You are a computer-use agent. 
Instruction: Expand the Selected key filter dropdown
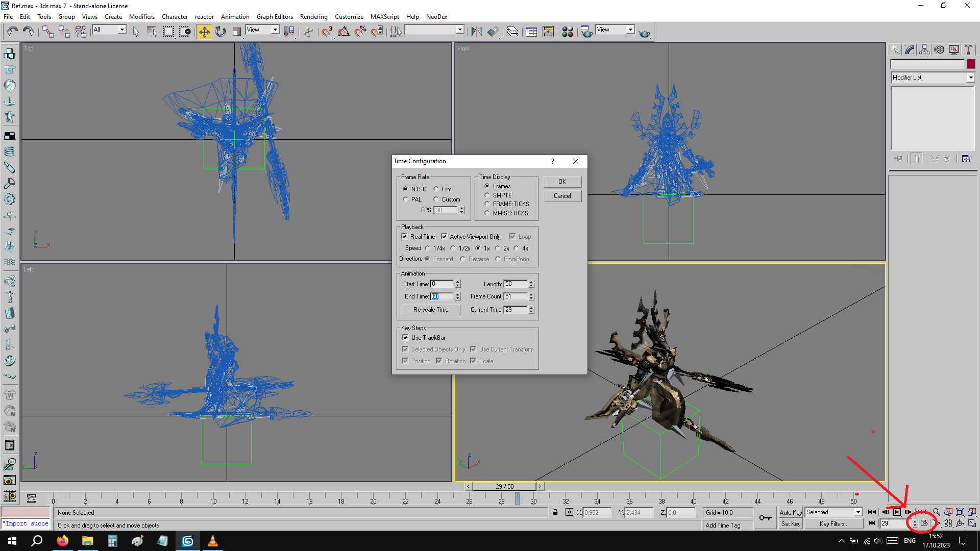point(857,512)
